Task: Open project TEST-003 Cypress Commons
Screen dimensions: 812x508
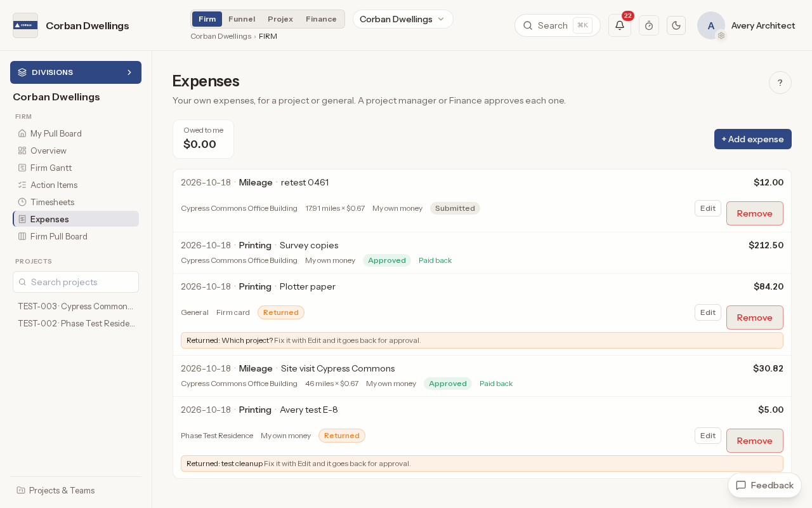Action: pyautogui.click(x=75, y=306)
